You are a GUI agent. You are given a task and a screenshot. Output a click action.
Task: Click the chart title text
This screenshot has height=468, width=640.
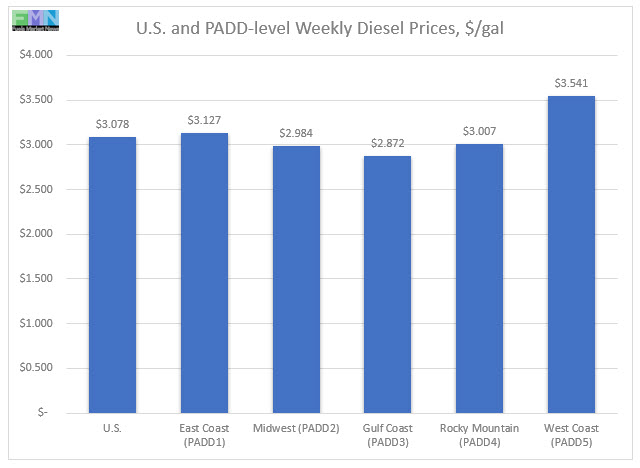(319, 27)
